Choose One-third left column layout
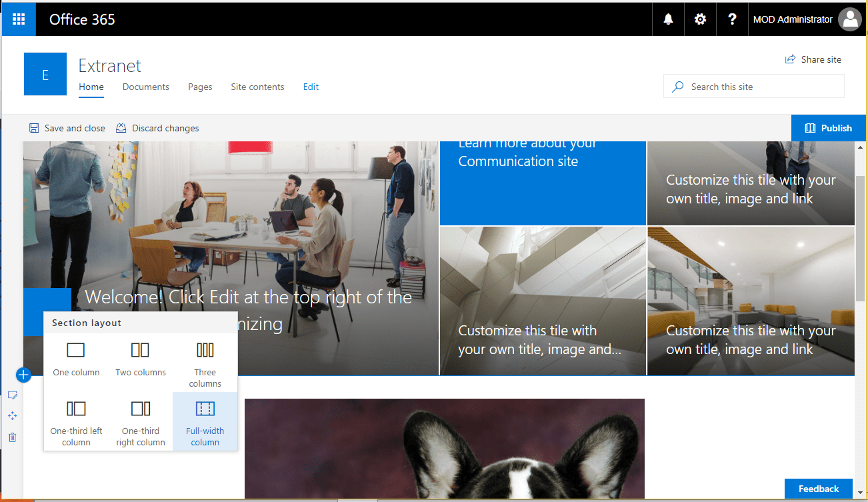868x502 pixels. click(76, 421)
